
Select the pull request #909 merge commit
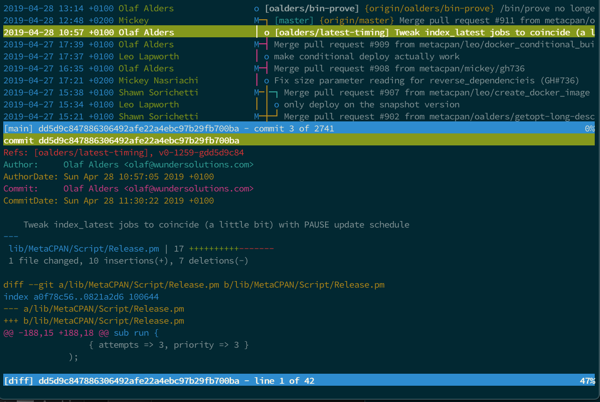400,44
